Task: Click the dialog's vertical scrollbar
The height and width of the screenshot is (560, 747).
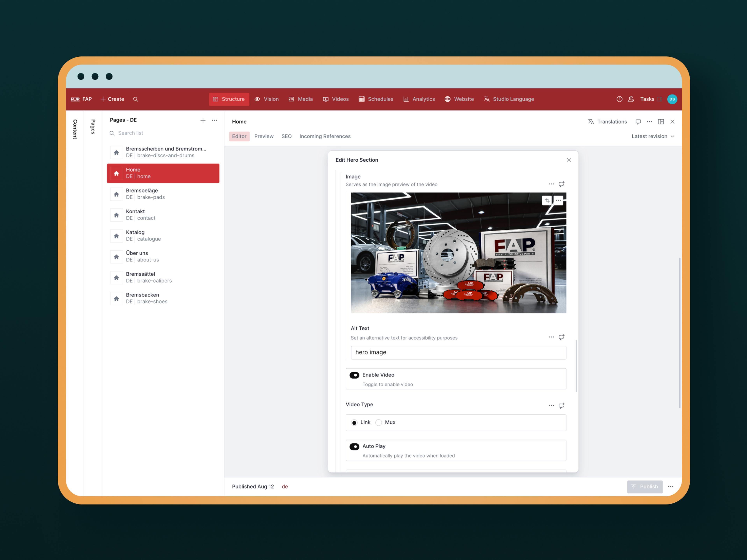Action: pyautogui.click(x=576, y=366)
